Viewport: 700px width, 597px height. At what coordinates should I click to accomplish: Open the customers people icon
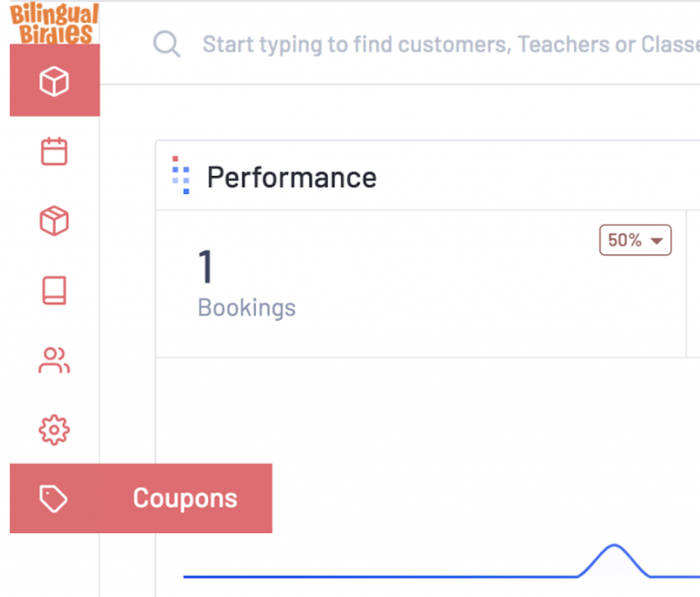point(54,360)
